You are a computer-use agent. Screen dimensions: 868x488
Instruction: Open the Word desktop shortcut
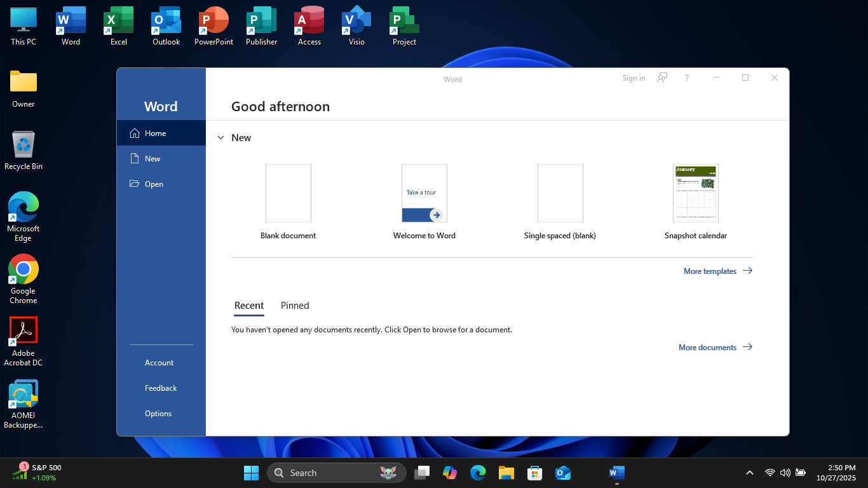click(x=71, y=26)
